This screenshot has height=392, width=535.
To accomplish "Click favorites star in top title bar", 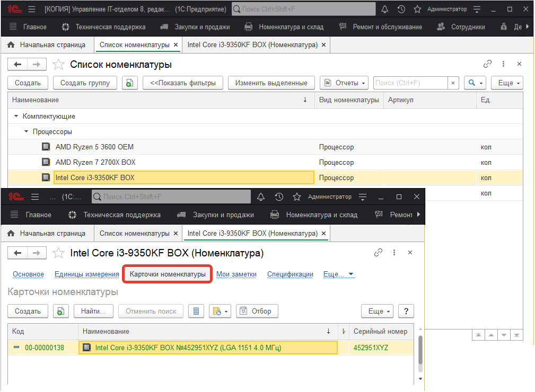I will pos(417,10).
